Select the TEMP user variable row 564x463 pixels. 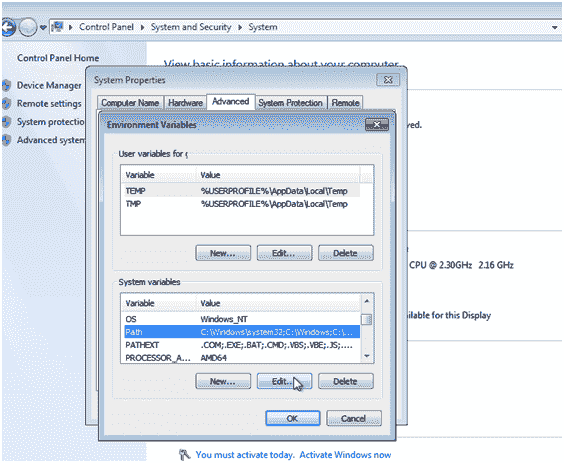point(241,191)
